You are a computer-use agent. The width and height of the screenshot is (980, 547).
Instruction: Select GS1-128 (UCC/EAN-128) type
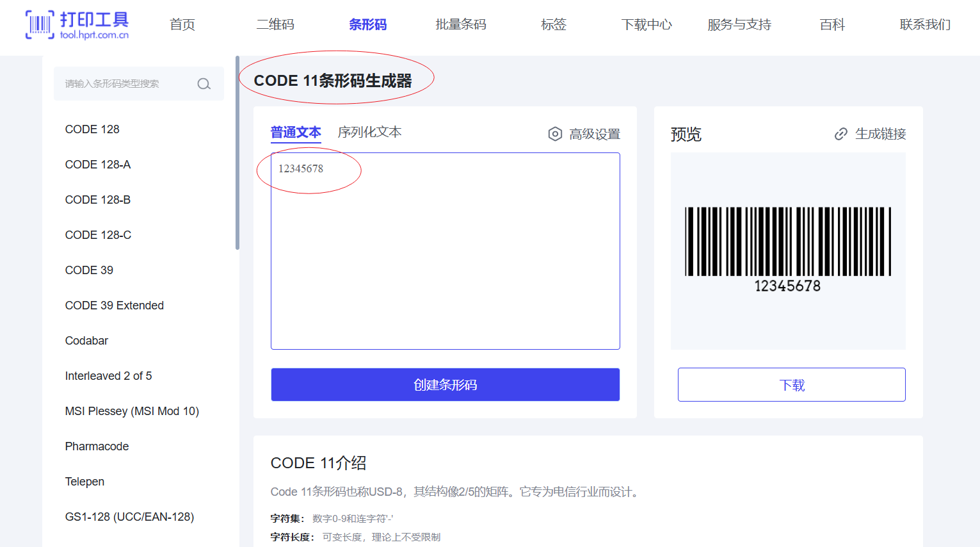[x=129, y=517]
